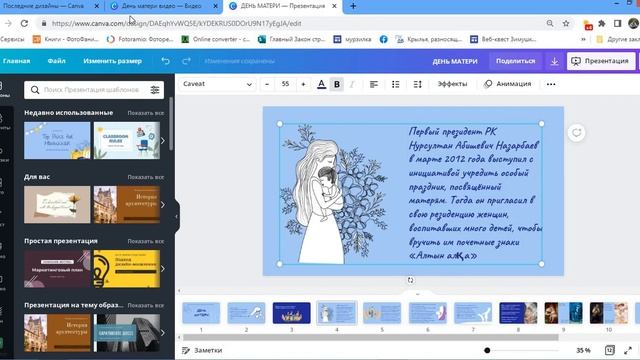Apply bulleted list formatting

coord(396,84)
